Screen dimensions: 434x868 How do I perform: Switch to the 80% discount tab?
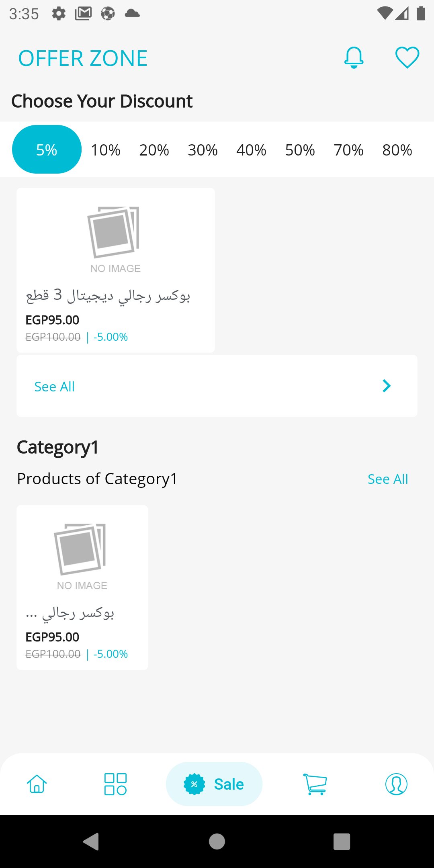[x=397, y=150]
